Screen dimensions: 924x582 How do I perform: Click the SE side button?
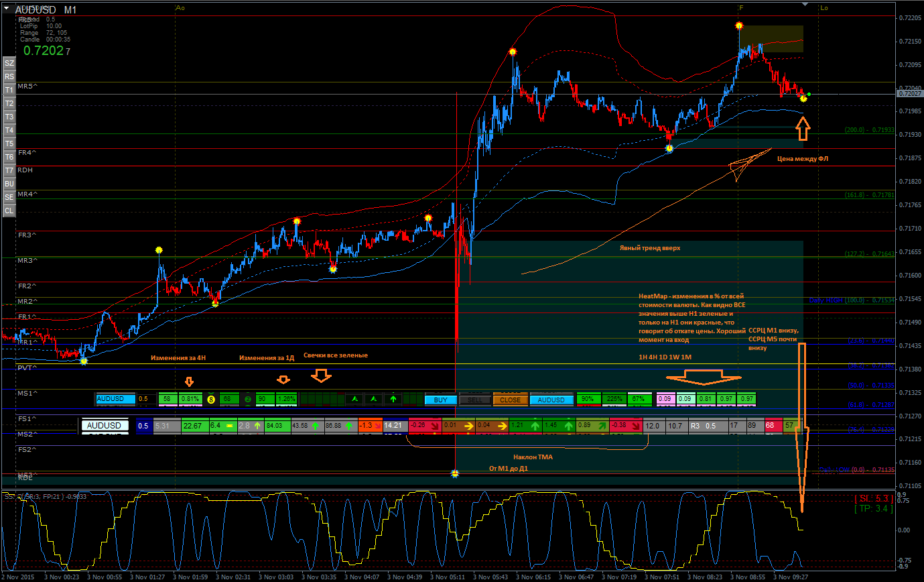click(9, 197)
